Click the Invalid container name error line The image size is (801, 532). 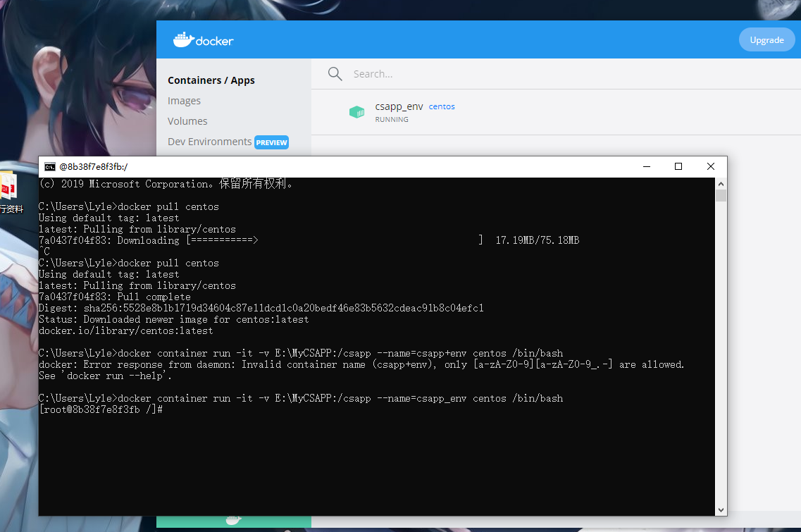click(361, 364)
